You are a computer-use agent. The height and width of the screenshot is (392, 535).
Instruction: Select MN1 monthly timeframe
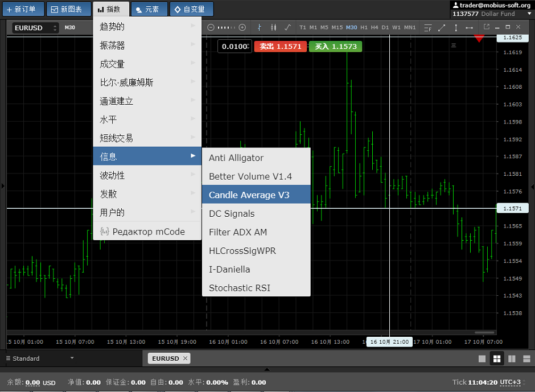point(410,28)
